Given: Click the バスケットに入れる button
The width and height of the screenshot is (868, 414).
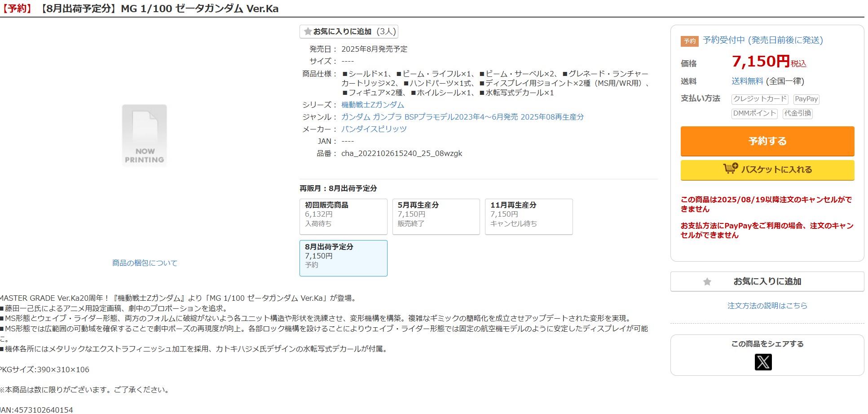Looking at the screenshot, I should [767, 170].
